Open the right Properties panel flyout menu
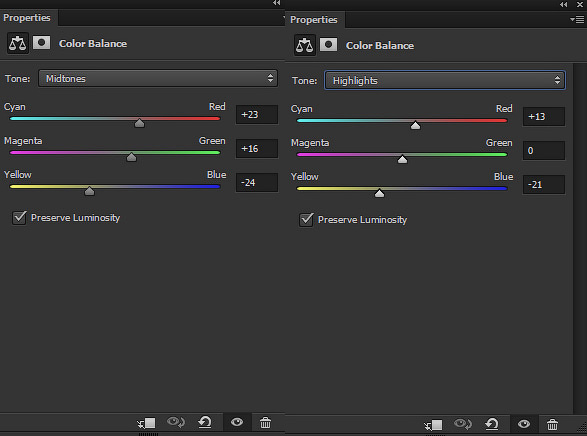 pyautogui.click(x=577, y=19)
